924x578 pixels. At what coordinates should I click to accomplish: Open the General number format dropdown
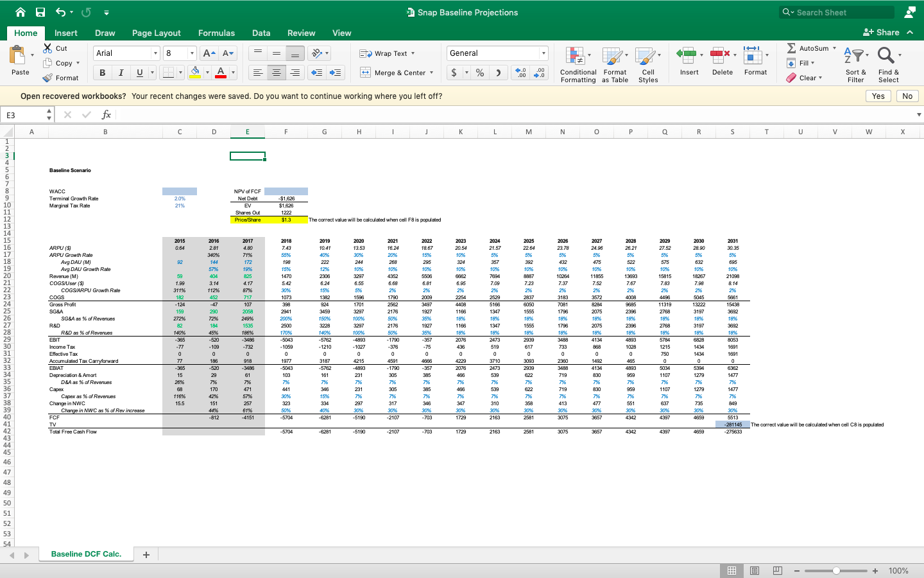[x=543, y=53]
